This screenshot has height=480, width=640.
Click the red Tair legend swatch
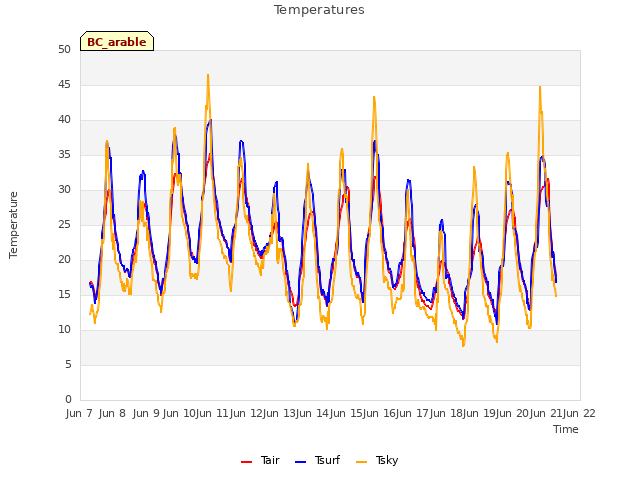point(246,462)
